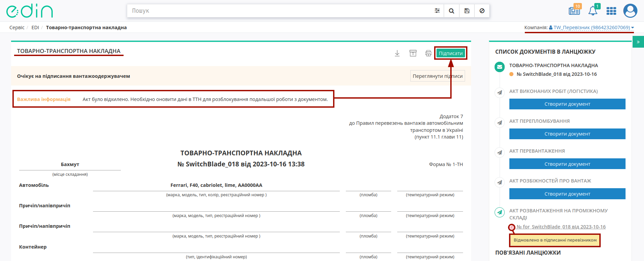Open the user profile avatar
The height and width of the screenshot is (261, 644).
[630, 11]
